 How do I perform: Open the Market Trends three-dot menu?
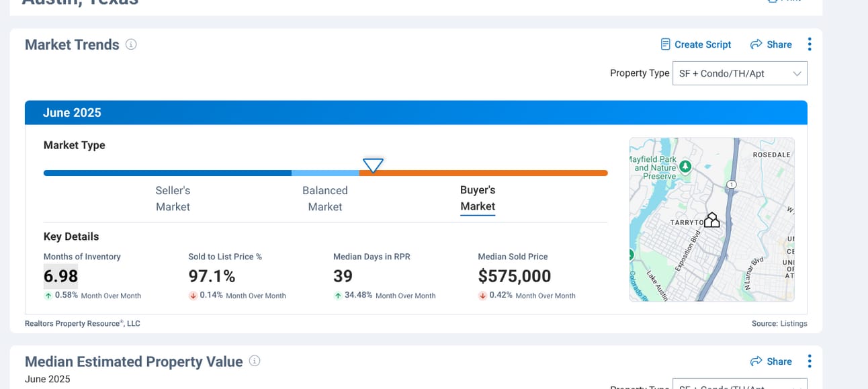tap(809, 44)
